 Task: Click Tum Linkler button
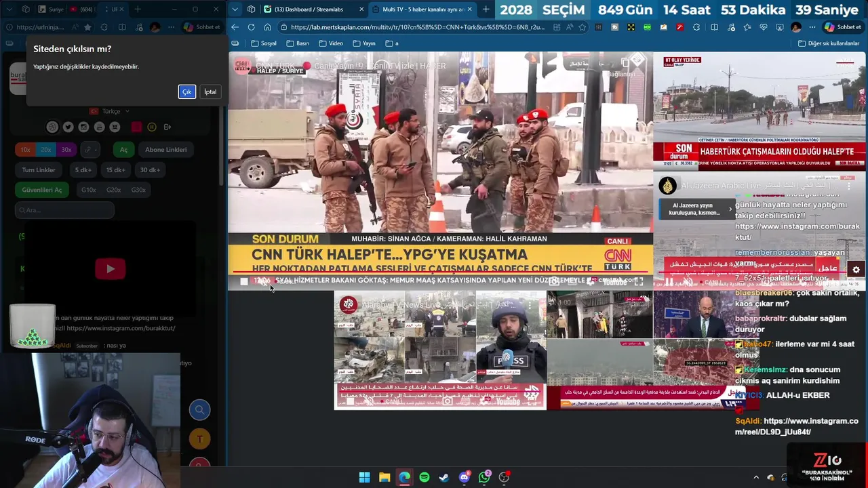(x=39, y=170)
